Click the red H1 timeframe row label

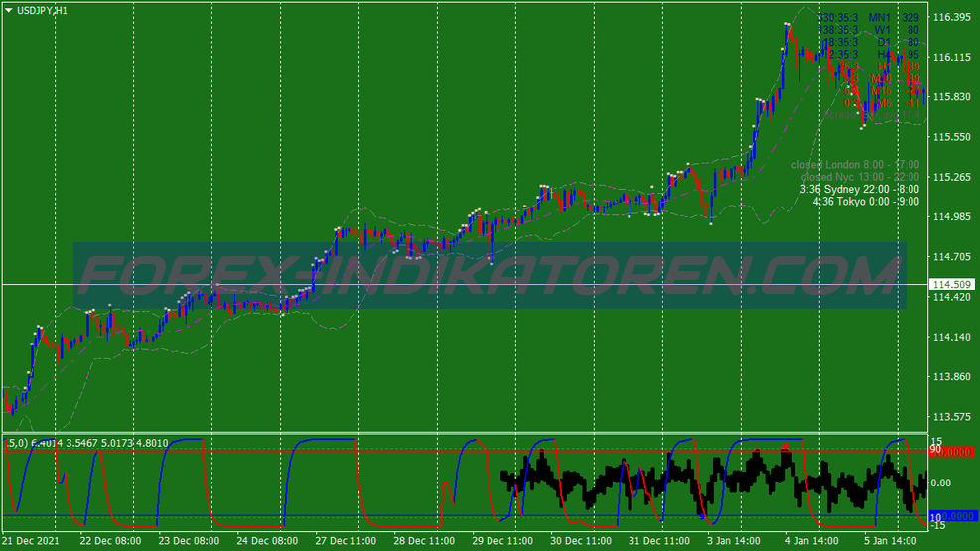[x=884, y=67]
